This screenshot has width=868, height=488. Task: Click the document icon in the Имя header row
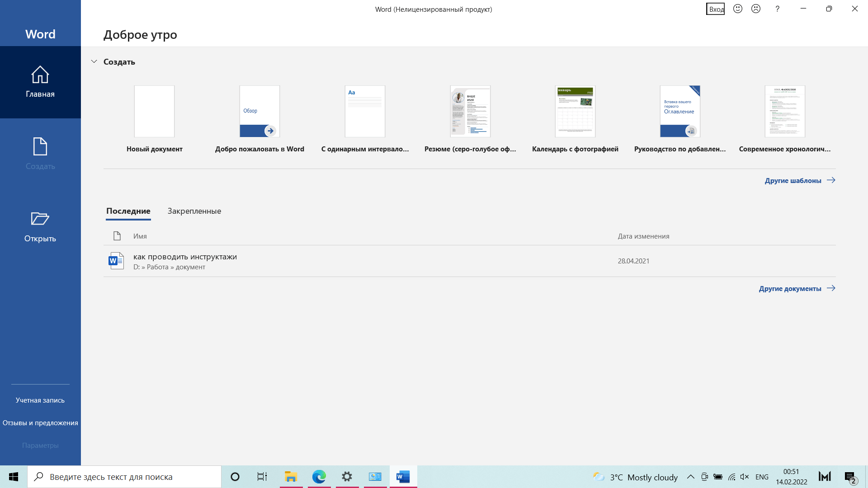[x=117, y=236]
